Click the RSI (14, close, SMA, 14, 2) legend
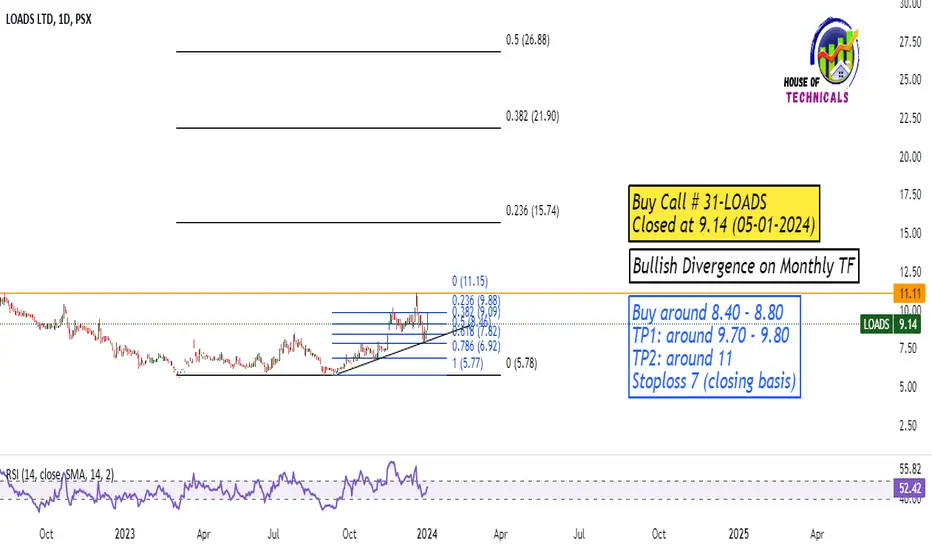Image resolution: width=932 pixels, height=550 pixels. 59,474
